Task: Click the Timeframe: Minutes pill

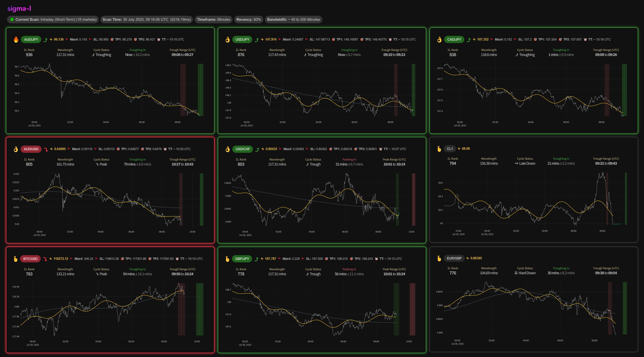Action: pyautogui.click(x=213, y=19)
